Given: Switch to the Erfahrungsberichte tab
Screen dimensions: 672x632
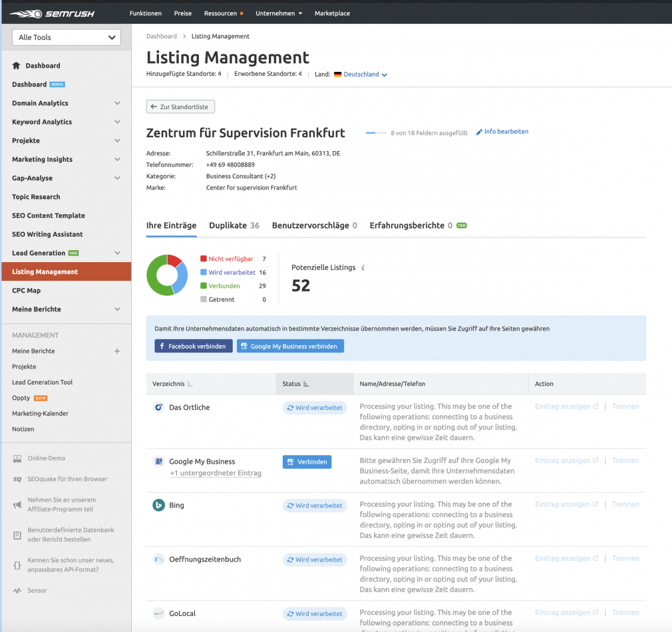Looking at the screenshot, I should 418,226.
